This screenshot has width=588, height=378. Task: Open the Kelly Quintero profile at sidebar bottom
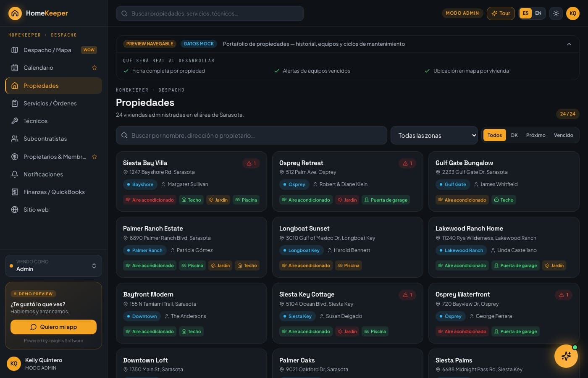coord(53,363)
